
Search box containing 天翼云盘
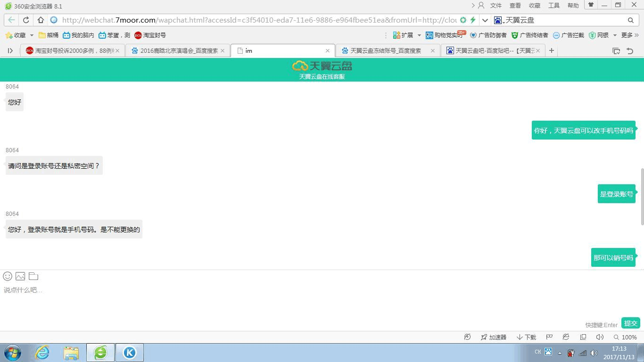[x=565, y=20]
